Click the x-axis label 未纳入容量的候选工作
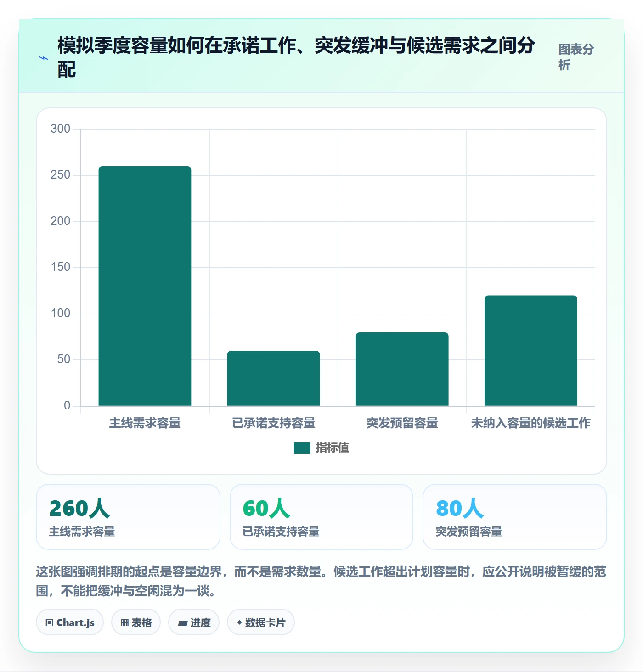This screenshot has width=643, height=672. pyautogui.click(x=530, y=423)
